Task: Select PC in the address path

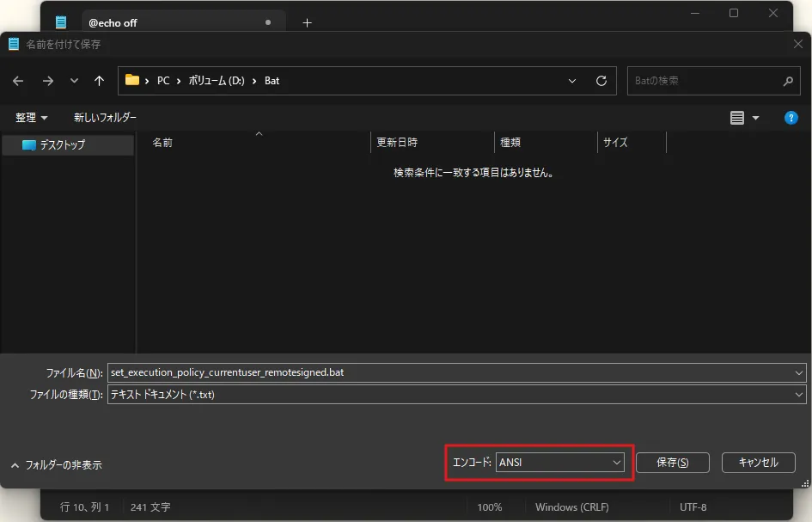Action: [x=163, y=81]
